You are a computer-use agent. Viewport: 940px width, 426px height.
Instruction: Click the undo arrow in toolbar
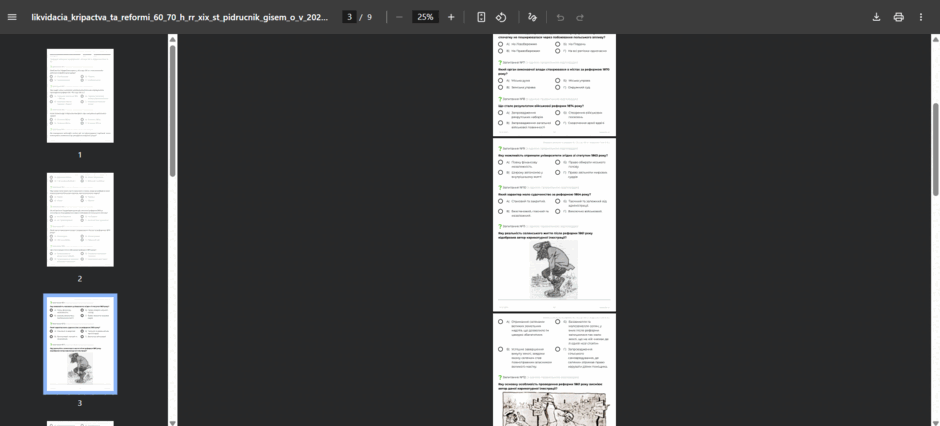tap(560, 17)
